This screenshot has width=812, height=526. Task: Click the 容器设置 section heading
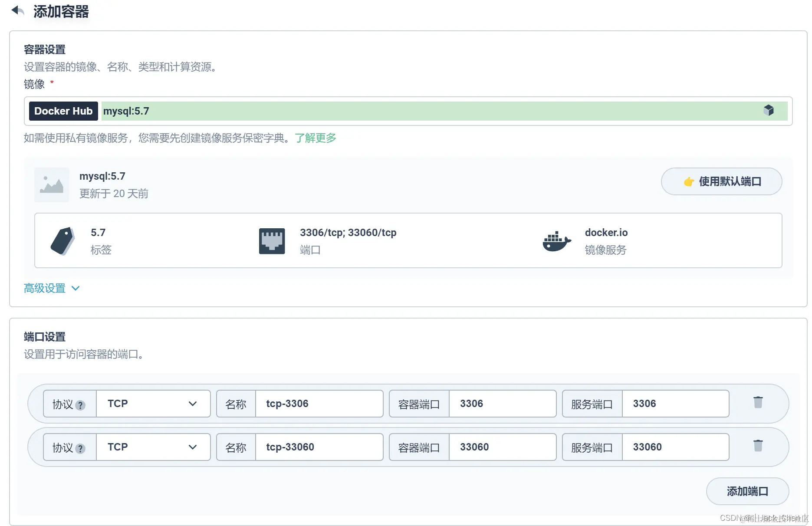(x=45, y=49)
